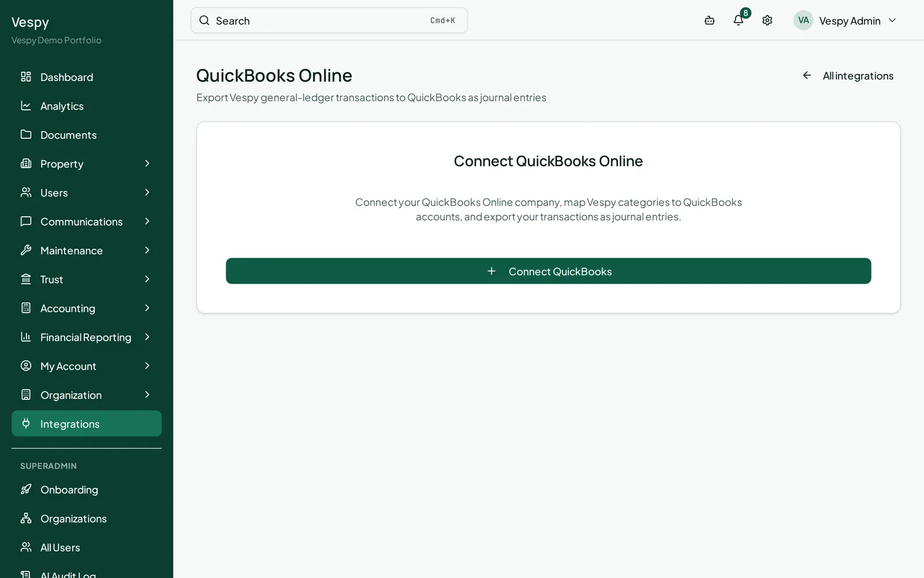Viewport: 924px width, 578px height.
Task: Click the Organizations hierarchy icon
Action: (26, 518)
